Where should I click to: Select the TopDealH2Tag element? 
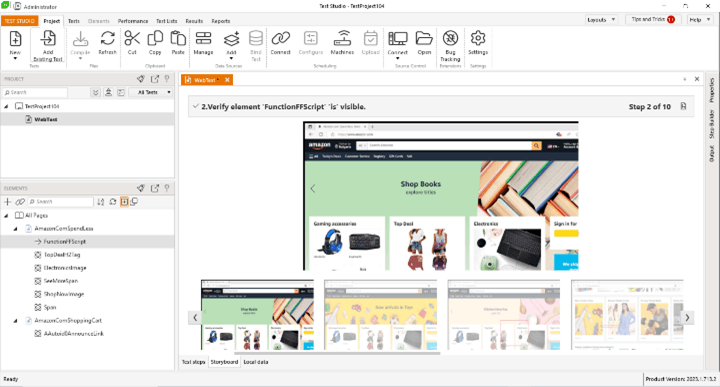tap(62, 255)
